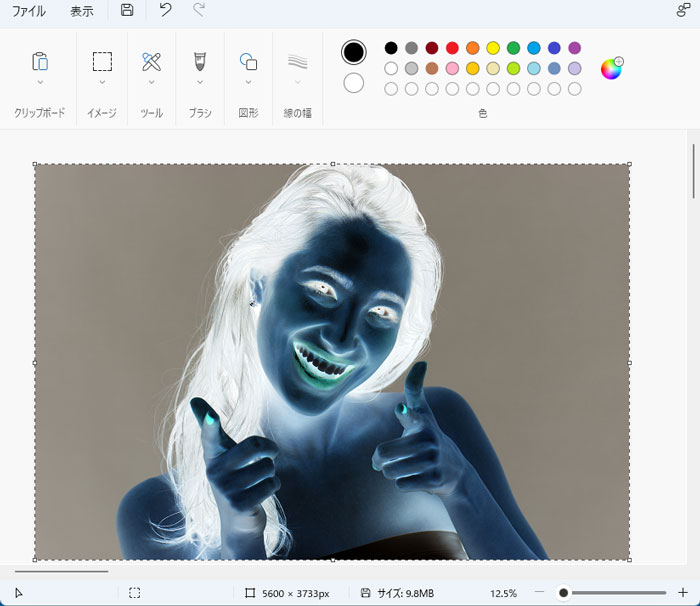Click the Save floppy disk icon
The image size is (700, 606).
click(x=127, y=10)
